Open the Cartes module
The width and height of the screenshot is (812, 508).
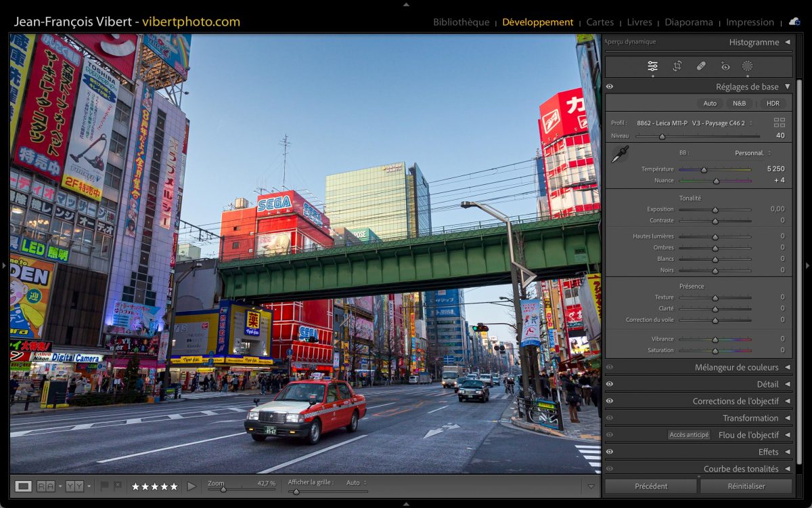(x=600, y=22)
